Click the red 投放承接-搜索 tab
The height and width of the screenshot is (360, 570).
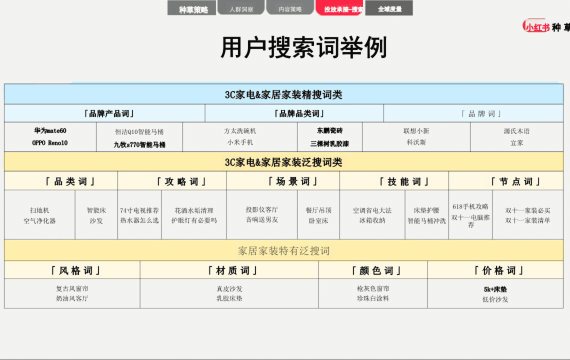pyautogui.click(x=340, y=8)
